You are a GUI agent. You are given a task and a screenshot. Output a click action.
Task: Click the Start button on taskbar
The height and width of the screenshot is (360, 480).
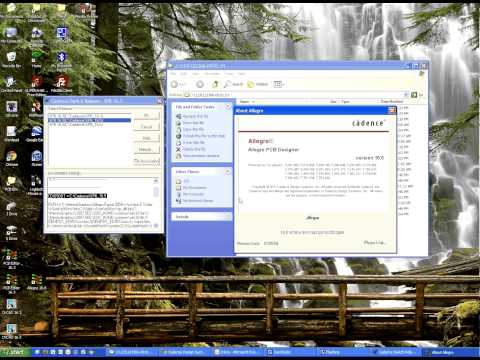pyautogui.click(x=16, y=352)
